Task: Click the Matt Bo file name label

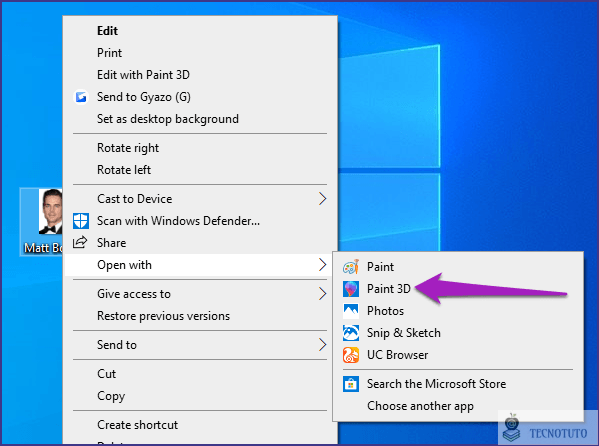Action: (x=43, y=248)
